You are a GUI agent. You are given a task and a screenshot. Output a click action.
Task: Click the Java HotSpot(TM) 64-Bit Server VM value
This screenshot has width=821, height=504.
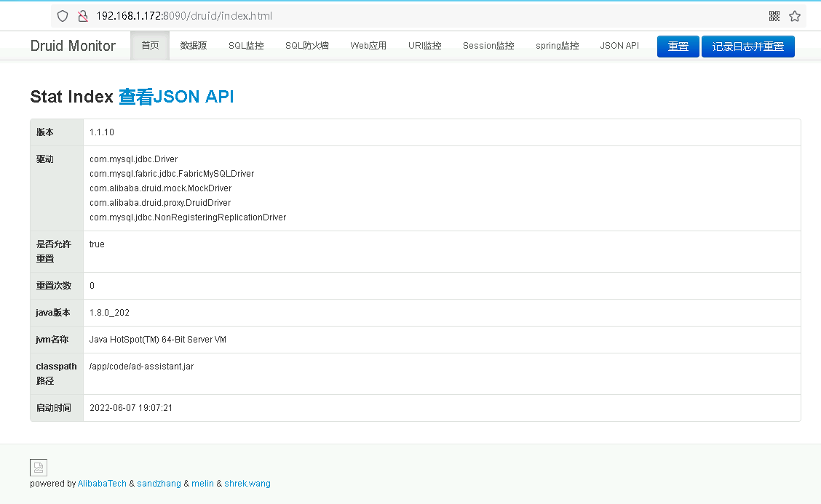[x=158, y=340]
